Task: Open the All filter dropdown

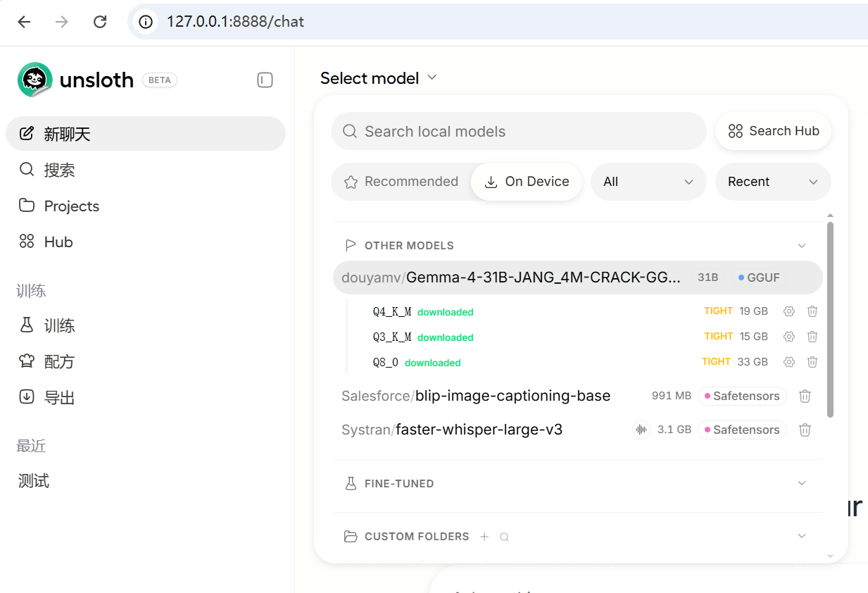Action: (648, 182)
